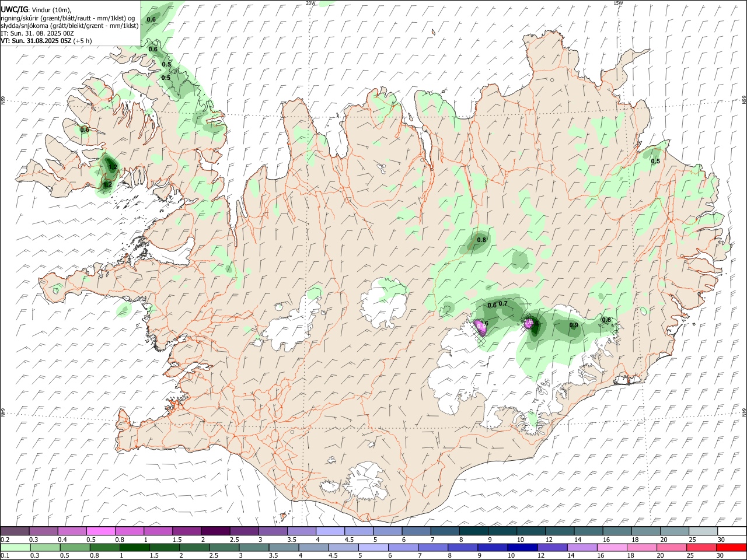The image size is (747, 560).
Task: Click the deep blue swatch between 10 and 12 in the lower legend row
Action: pos(522,547)
